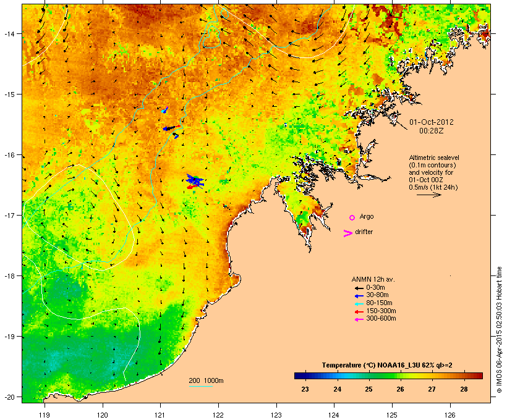Click the latitude axis label -17
Image resolution: width=507 pixels, height=420 pixels.
coord(9,215)
